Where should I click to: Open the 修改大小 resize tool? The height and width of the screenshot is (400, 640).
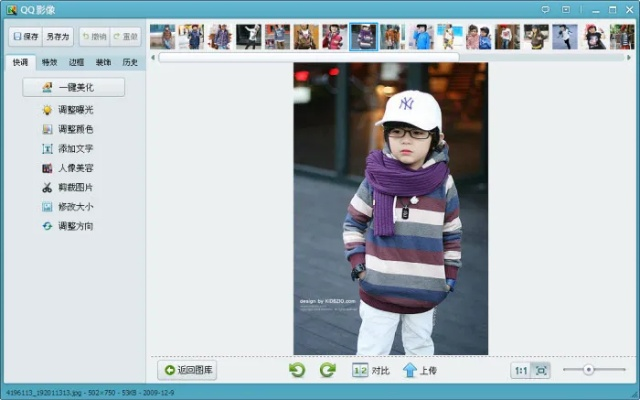[x=74, y=207]
